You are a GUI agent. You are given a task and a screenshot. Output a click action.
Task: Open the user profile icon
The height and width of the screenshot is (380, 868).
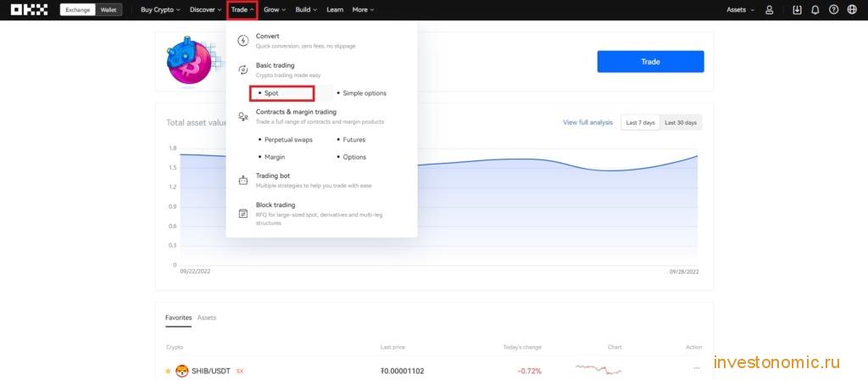pyautogui.click(x=769, y=9)
